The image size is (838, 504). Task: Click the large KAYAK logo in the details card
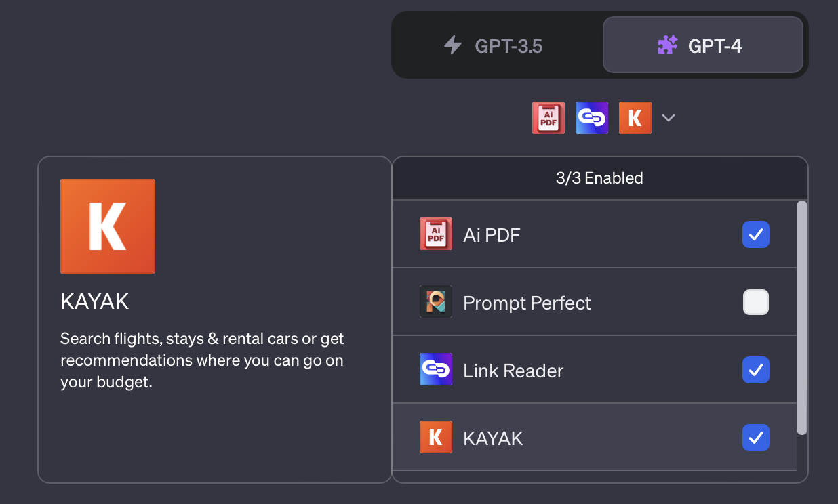point(108,226)
